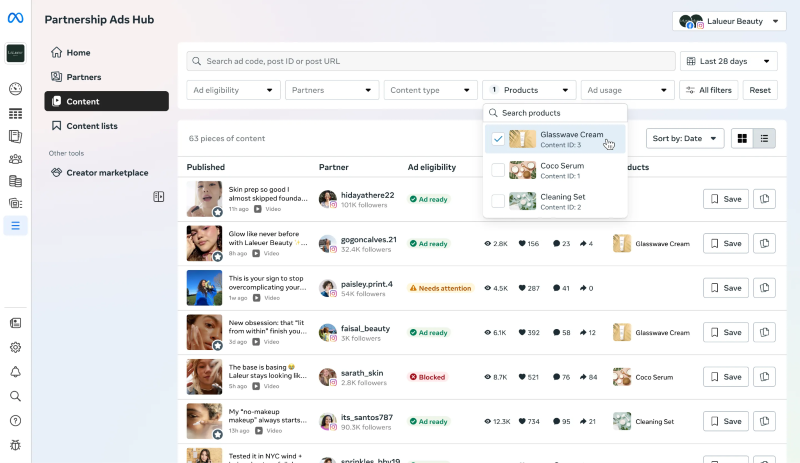Click the ad code search field
Viewport: 800px width, 463px height.
431,61
